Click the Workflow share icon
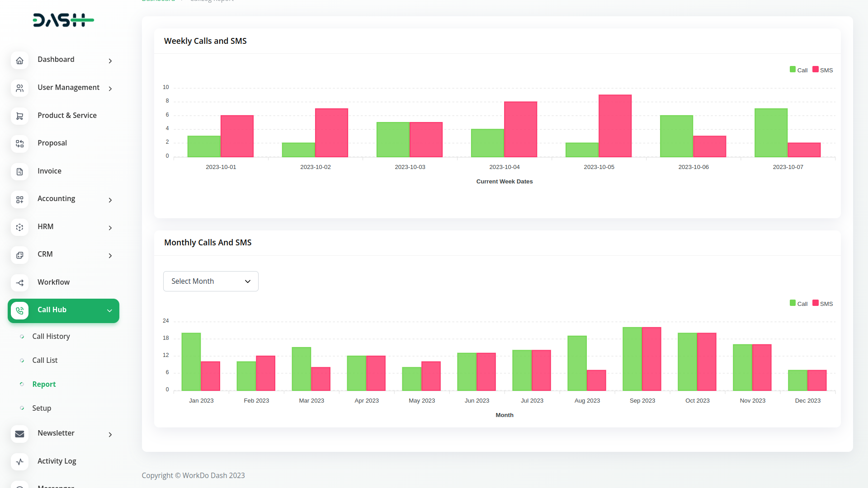Screen dimensions: 868x488 pyautogui.click(x=19, y=283)
